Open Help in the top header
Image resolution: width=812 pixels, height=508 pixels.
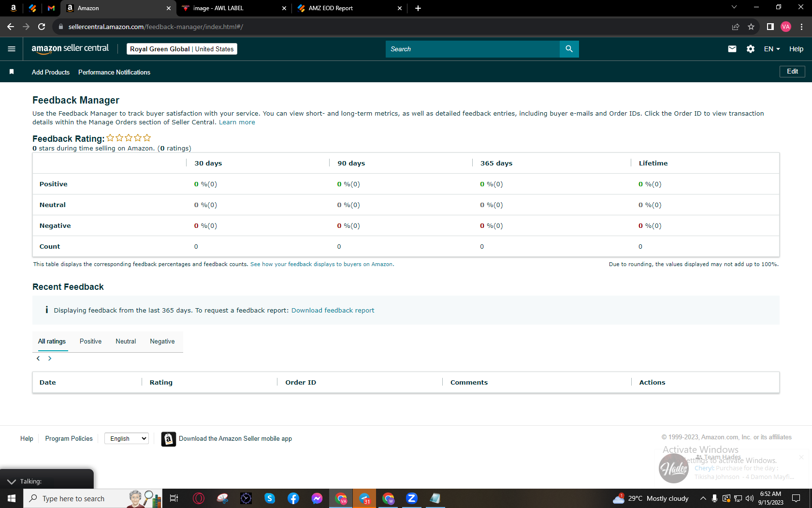click(x=796, y=49)
